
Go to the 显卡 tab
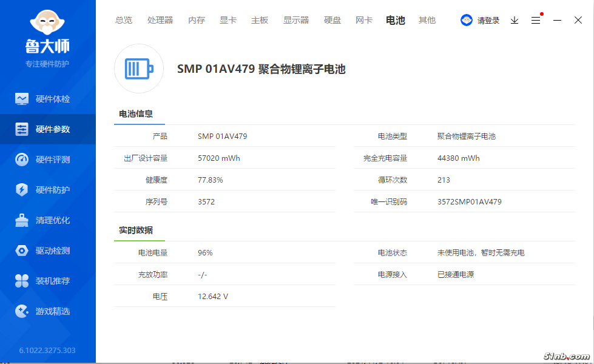pos(228,20)
